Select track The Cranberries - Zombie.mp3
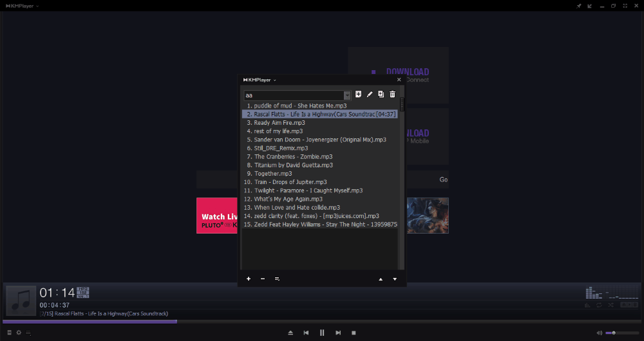Screen dimensions: 644x341 click(319, 157)
